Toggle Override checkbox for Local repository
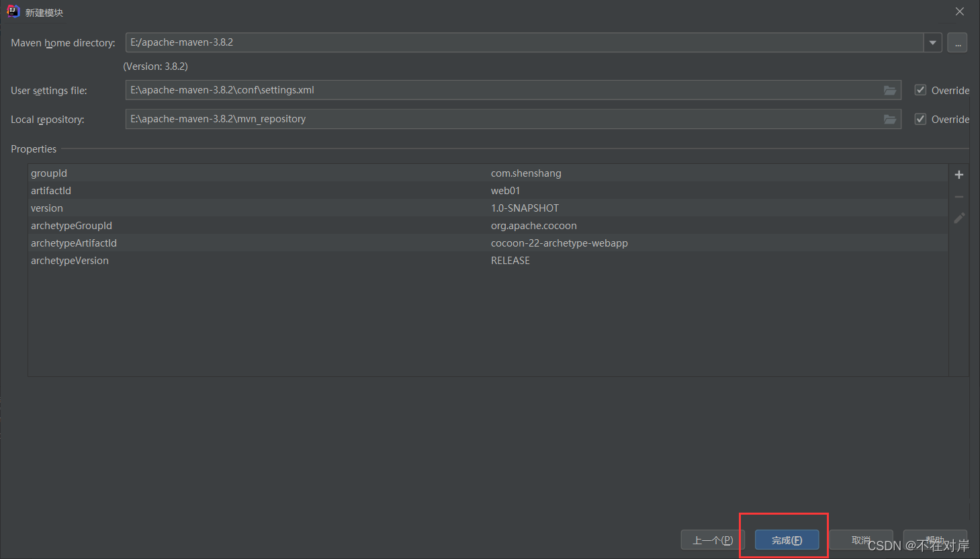 920,119
